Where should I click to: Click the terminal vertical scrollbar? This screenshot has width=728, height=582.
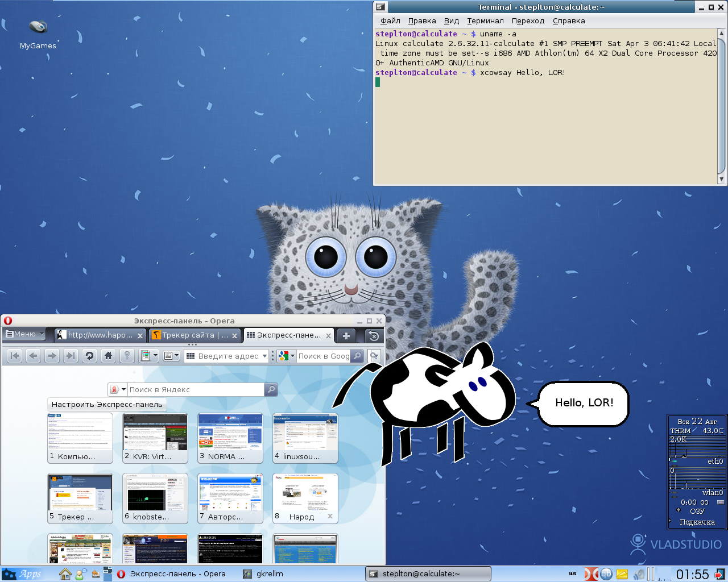(721, 106)
